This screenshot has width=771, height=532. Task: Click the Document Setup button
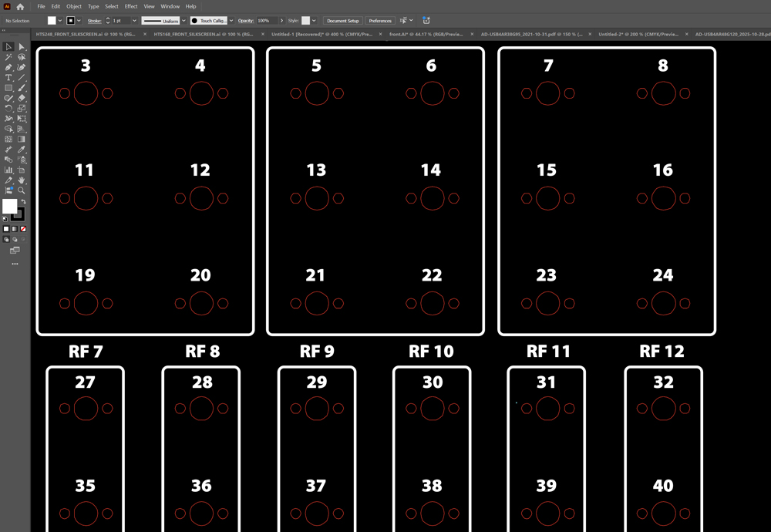(342, 21)
